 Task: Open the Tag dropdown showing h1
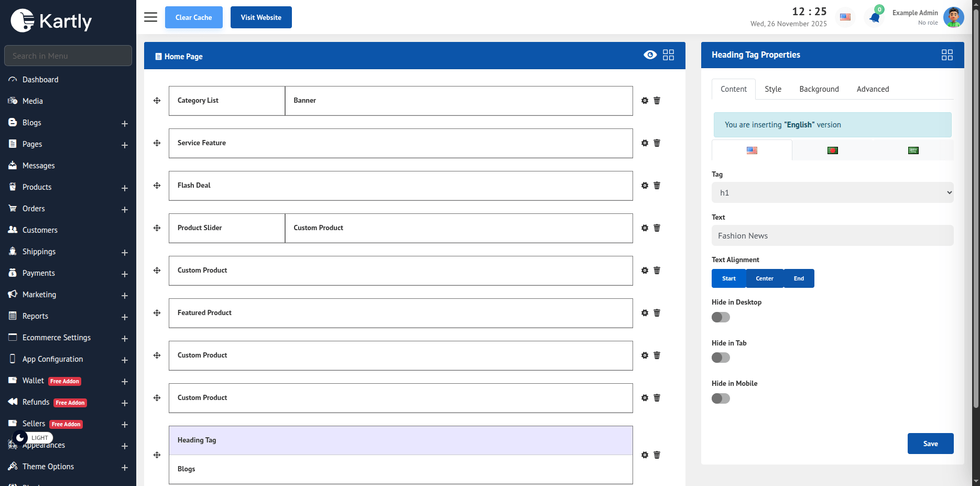(832, 192)
